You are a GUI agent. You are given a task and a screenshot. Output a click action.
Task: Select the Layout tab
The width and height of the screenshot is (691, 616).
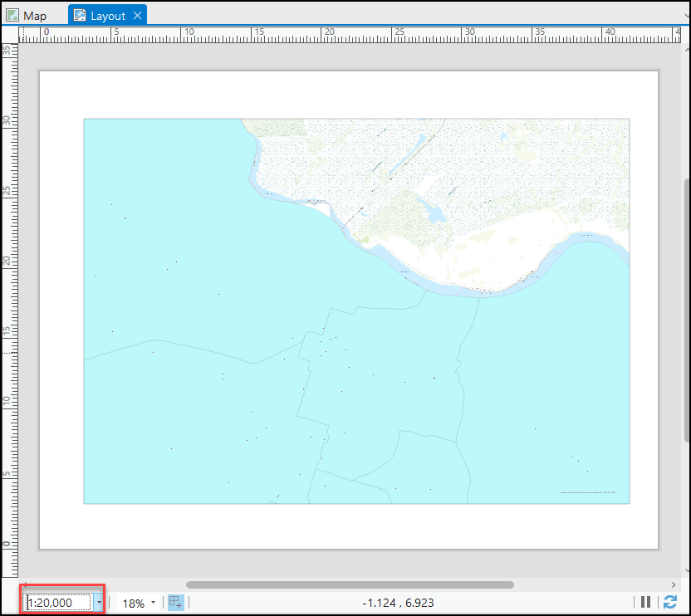click(108, 14)
